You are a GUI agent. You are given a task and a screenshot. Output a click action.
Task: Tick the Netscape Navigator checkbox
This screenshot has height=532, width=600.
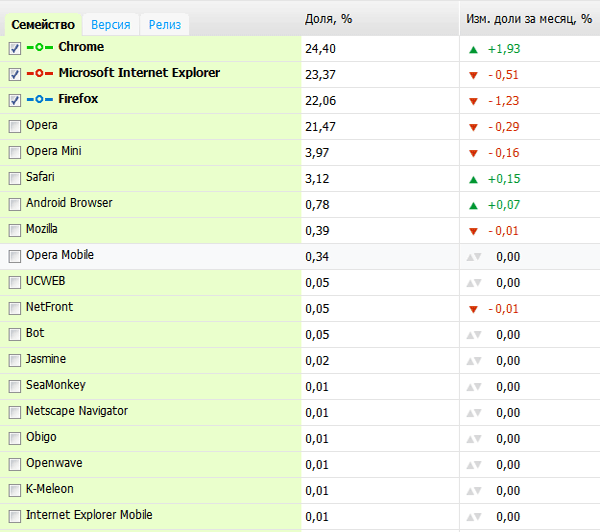15,413
